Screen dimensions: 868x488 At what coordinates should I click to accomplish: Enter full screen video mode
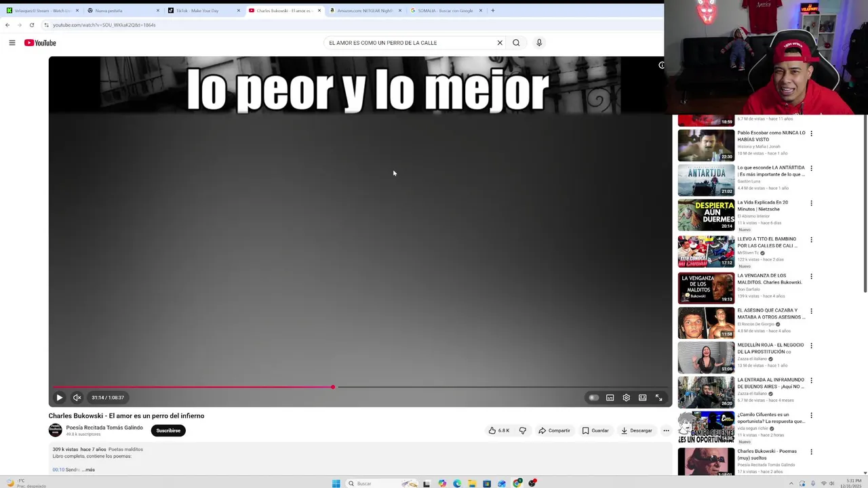(658, 398)
